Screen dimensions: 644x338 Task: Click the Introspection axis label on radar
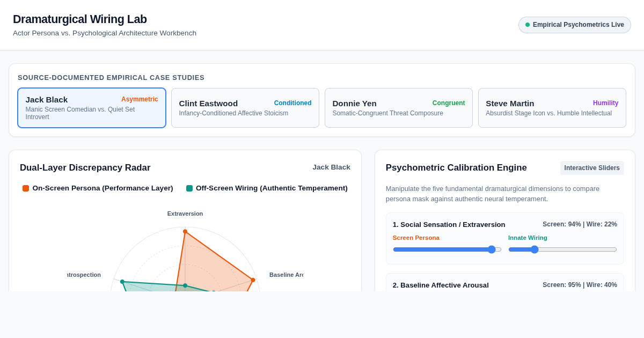point(84,275)
